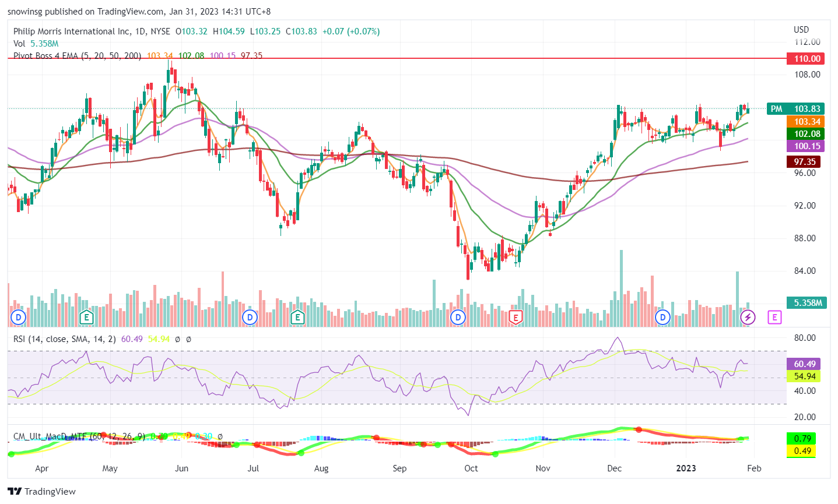
Task: Click the Nov label on the time axis
Action: [543, 468]
